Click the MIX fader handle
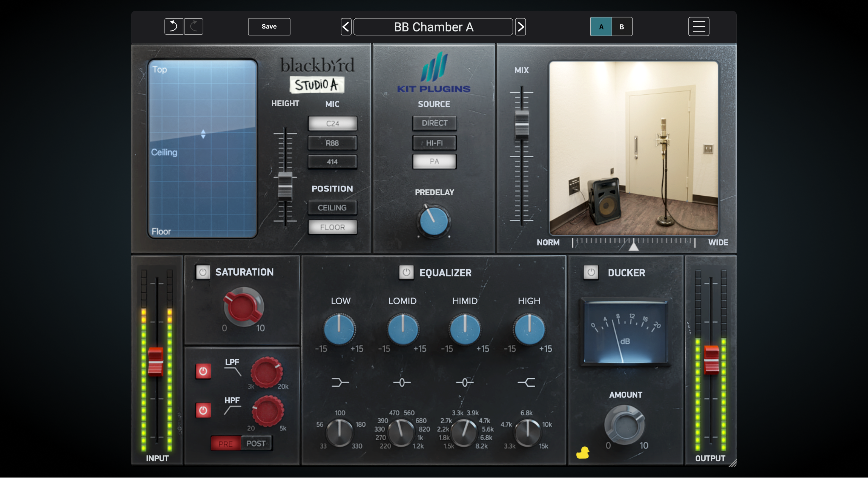The height and width of the screenshot is (478, 868). (x=522, y=125)
